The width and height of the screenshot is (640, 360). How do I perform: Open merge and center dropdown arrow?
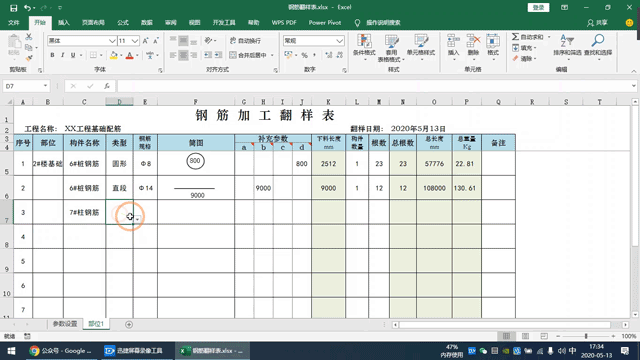point(272,55)
